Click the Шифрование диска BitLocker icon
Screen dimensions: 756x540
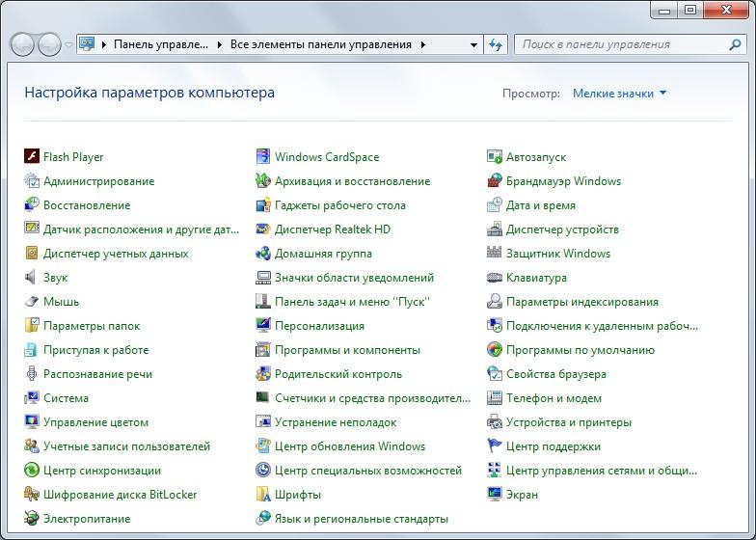coord(31,494)
